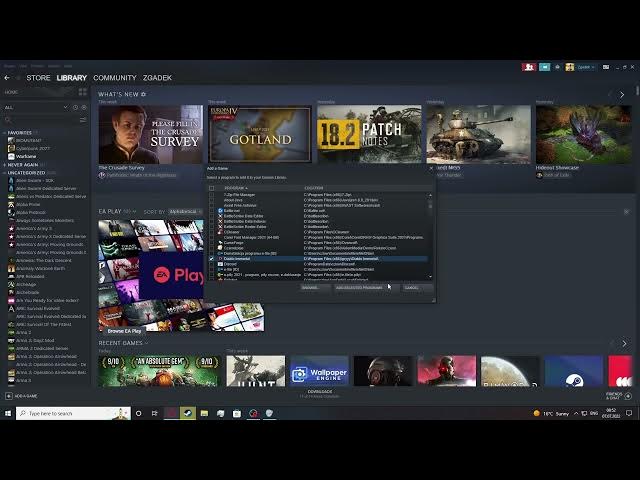Switch library to grid collections view

tap(83, 92)
